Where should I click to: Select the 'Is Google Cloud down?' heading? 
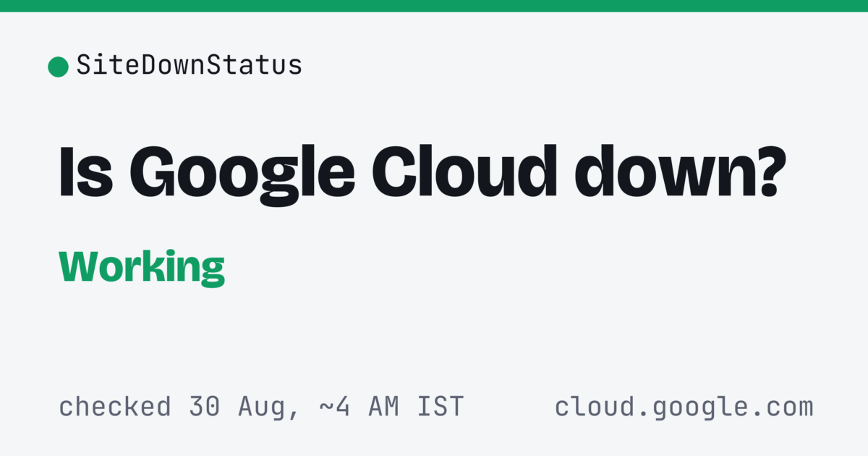pos(420,175)
